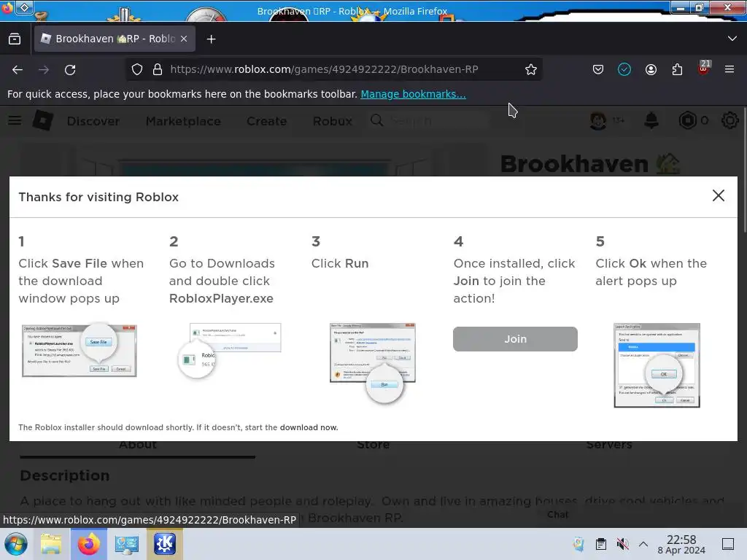Open the Robux menu item
The height and width of the screenshot is (560, 747).
[333, 122]
